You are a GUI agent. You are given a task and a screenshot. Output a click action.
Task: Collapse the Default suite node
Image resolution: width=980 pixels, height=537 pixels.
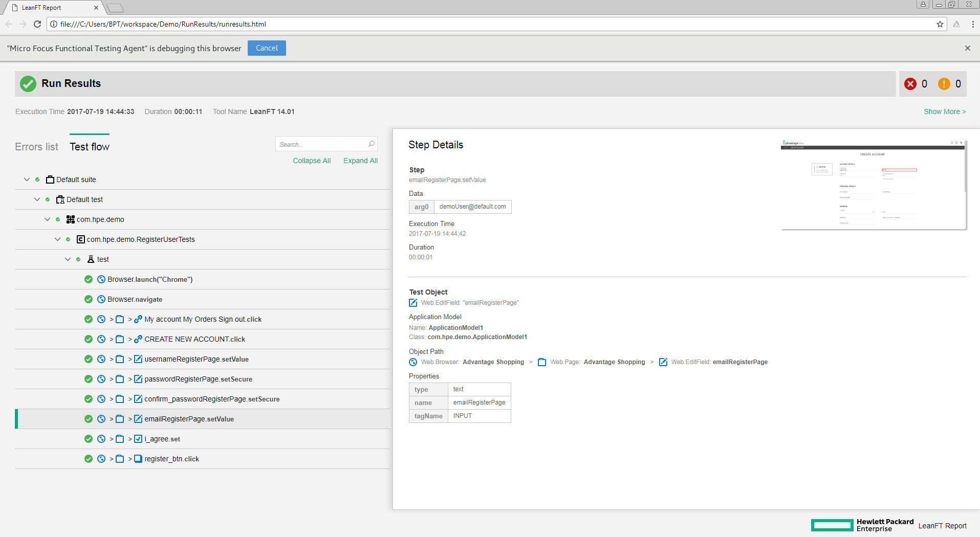[27, 180]
